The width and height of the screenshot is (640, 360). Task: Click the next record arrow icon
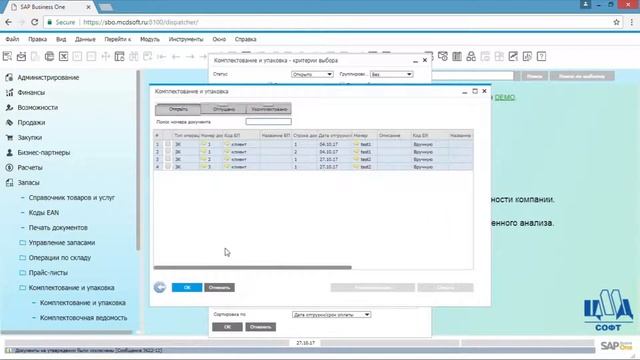pyautogui.click(x=190, y=56)
